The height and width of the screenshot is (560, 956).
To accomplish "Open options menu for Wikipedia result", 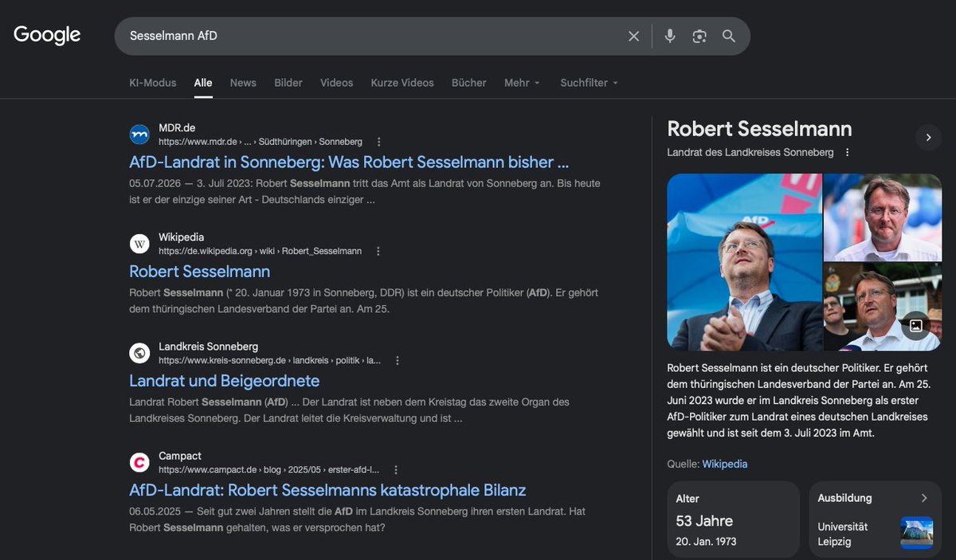I will 378,251.
